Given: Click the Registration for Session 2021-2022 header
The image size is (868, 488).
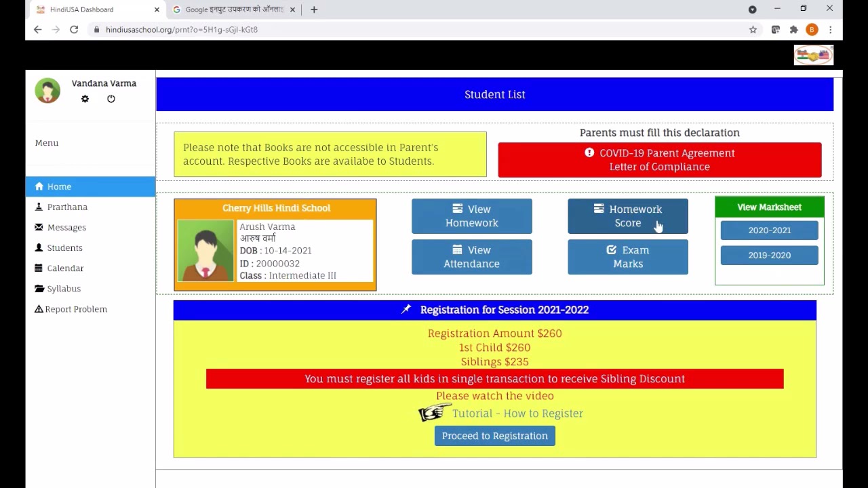Looking at the screenshot, I should (x=495, y=310).
